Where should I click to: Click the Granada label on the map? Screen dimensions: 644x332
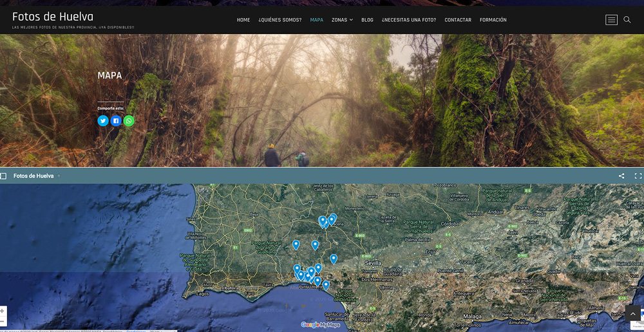coord(524,281)
